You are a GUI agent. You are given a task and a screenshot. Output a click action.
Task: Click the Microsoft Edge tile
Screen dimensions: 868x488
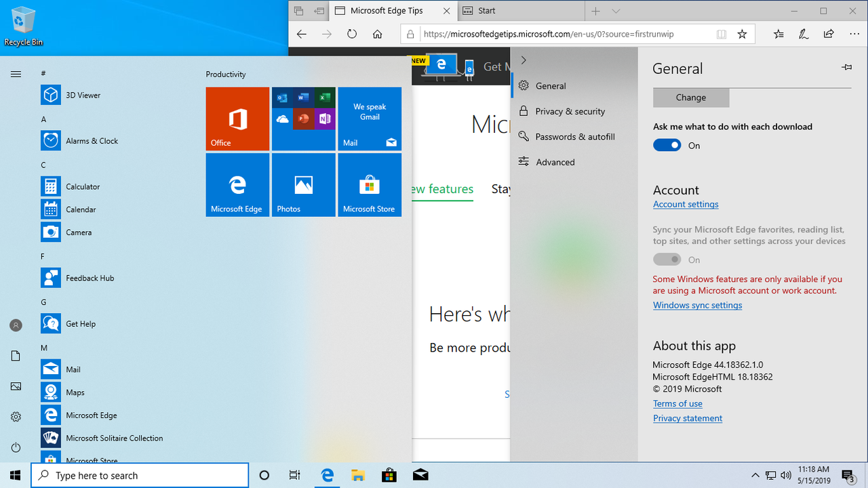click(x=237, y=185)
